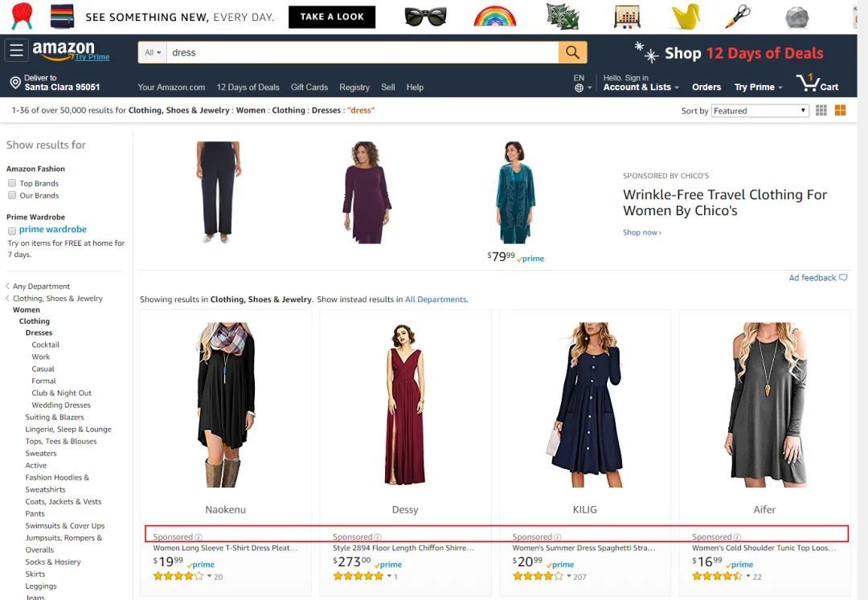Check the prime wardrobe checkbox
Viewport: 868px width, 600px height.
point(11,231)
